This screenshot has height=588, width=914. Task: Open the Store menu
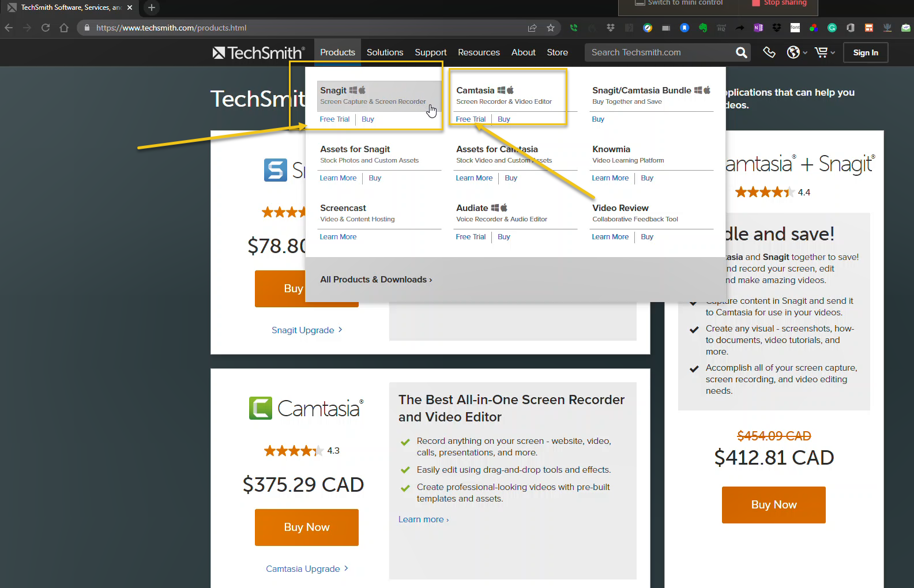click(558, 52)
